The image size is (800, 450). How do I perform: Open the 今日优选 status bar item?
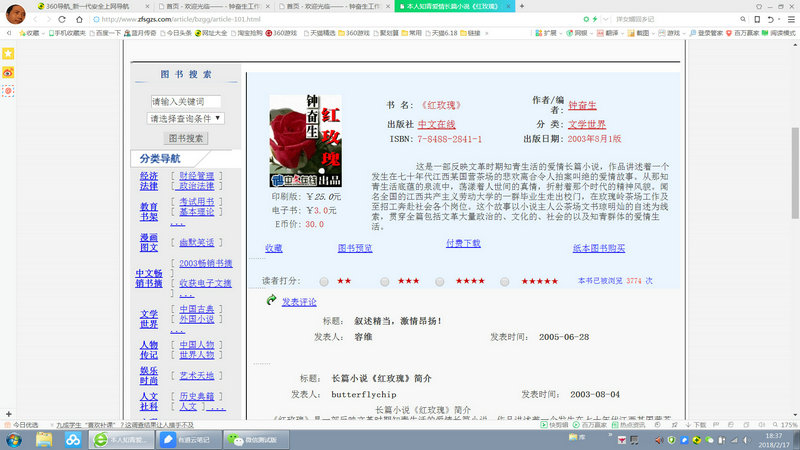[x=21, y=424]
